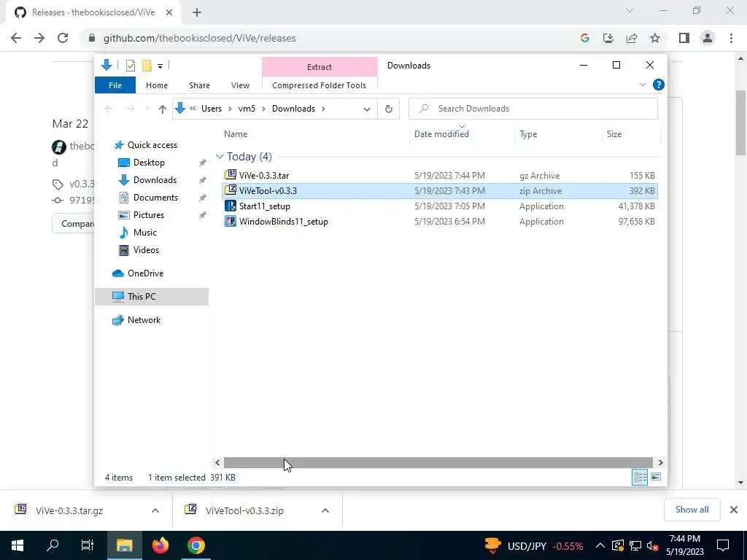Select the Start11_setup application icon

point(231,206)
